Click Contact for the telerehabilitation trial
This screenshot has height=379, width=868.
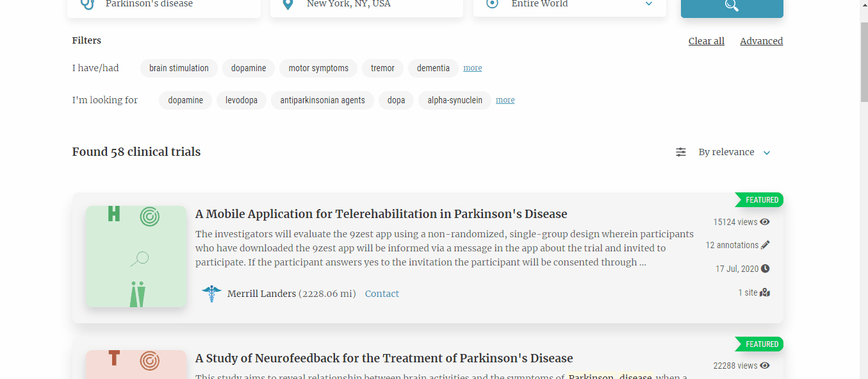coord(382,293)
